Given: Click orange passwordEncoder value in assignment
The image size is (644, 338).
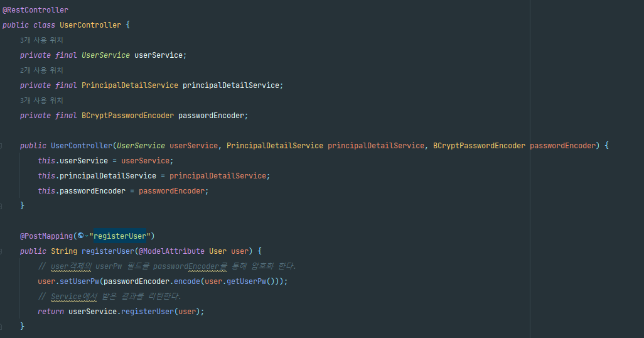Looking at the screenshot, I should tap(172, 191).
